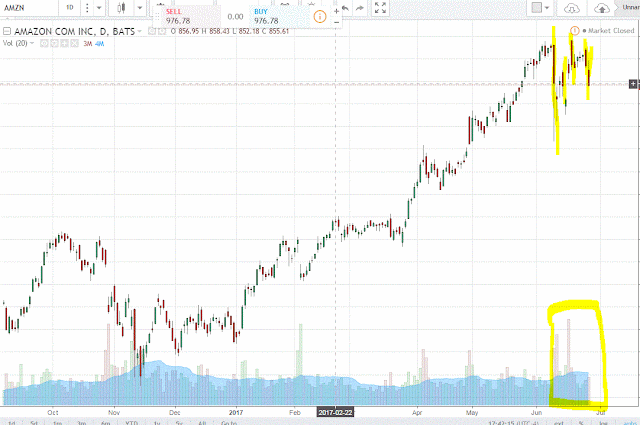The image size is (640, 425).
Task: Select the 1d time range
Action: (x=11, y=422)
